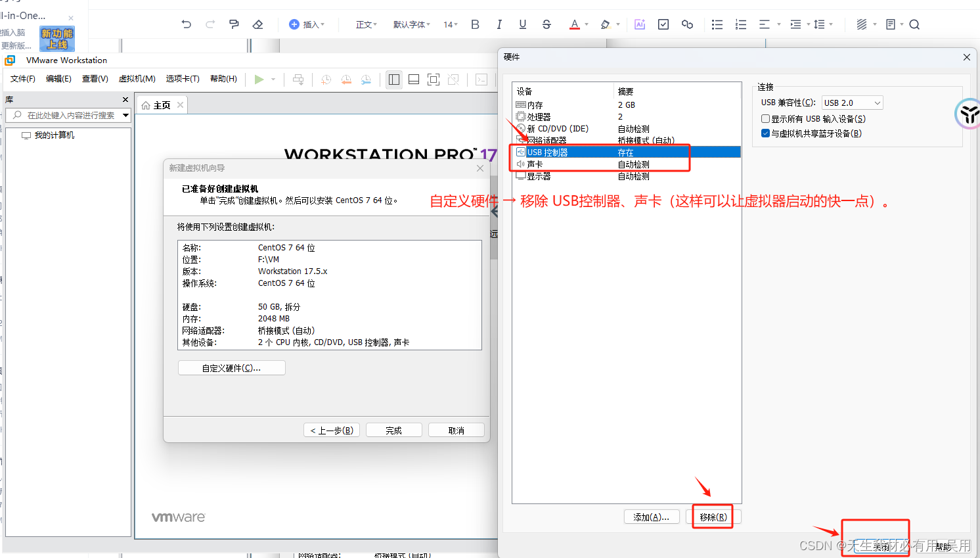Click the 完成 button in wizard
The height and width of the screenshot is (558, 980).
(x=393, y=430)
